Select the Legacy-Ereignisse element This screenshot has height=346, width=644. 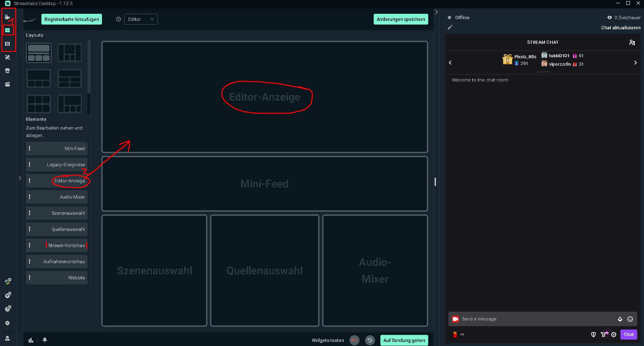tap(57, 165)
